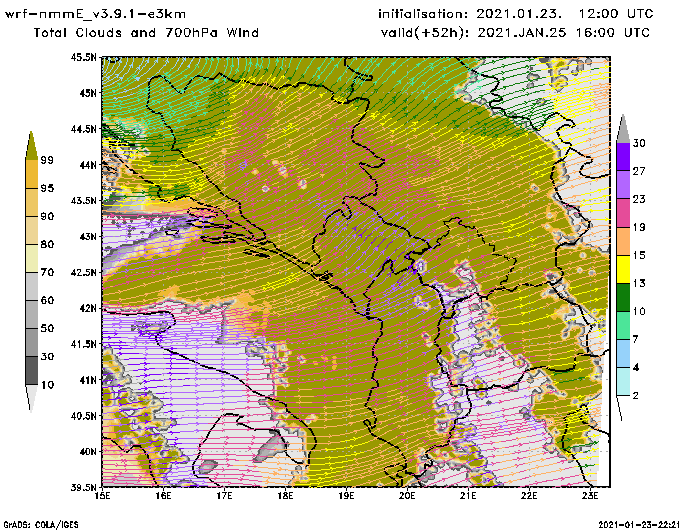The image size is (700, 530).
Task: Click the initialisation 2021.01.23. 12:00 UTC text
Action: point(516,14)
